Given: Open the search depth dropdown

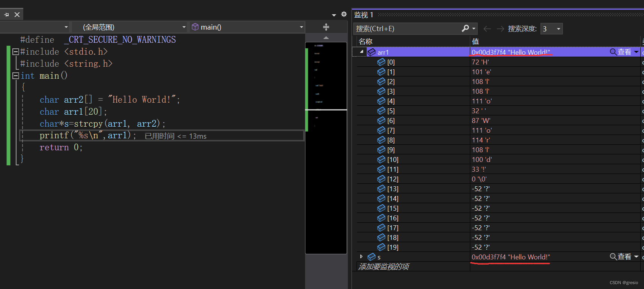Looking at the screenshot, I should 551,29.
